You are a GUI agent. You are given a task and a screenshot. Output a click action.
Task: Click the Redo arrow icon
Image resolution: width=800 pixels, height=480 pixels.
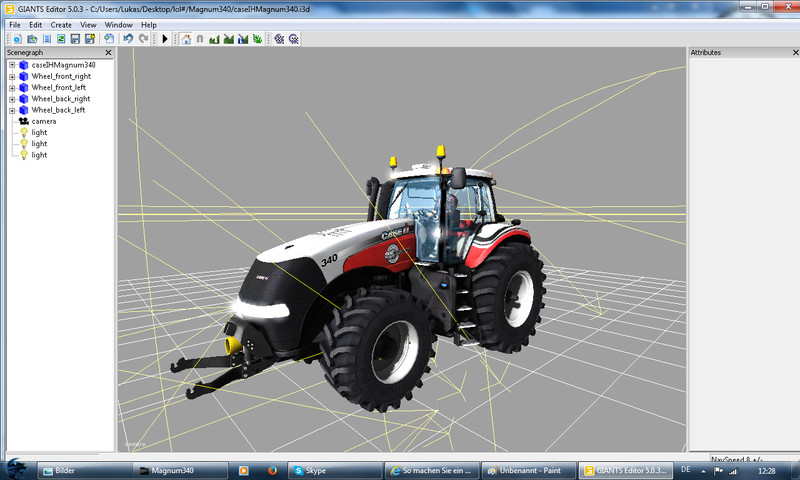[x=143, y=39]
